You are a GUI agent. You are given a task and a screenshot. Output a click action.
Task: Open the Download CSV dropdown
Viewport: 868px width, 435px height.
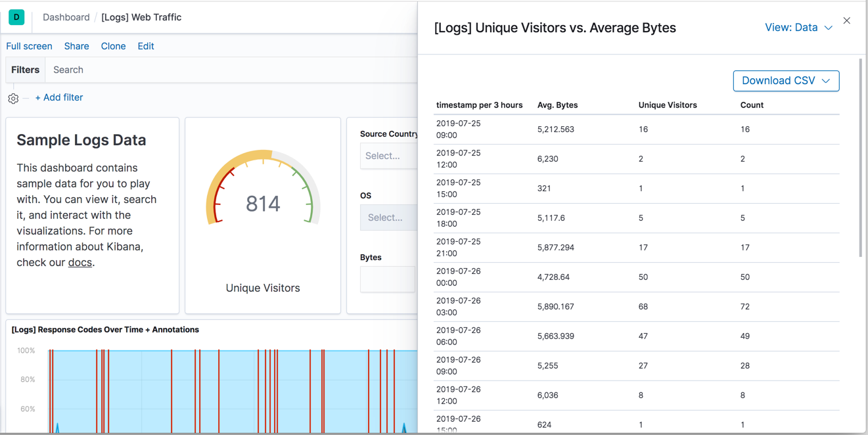pos(786,80)
